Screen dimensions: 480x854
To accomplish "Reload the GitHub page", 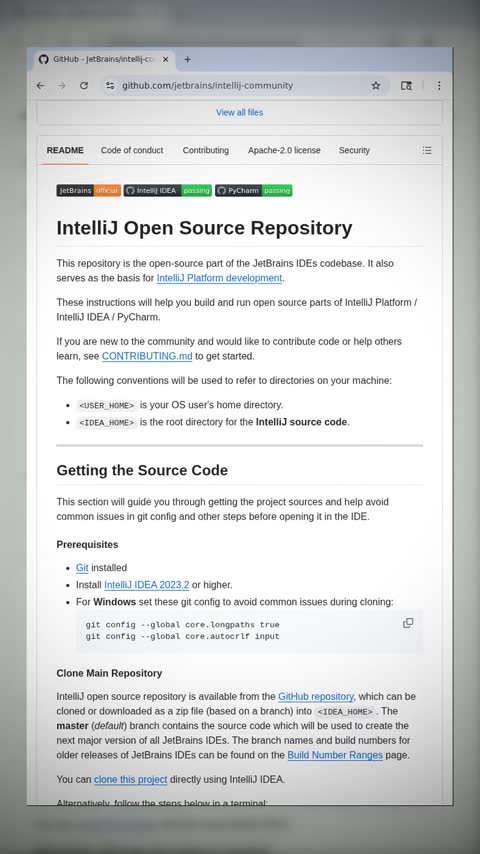I will pos(84,86).
